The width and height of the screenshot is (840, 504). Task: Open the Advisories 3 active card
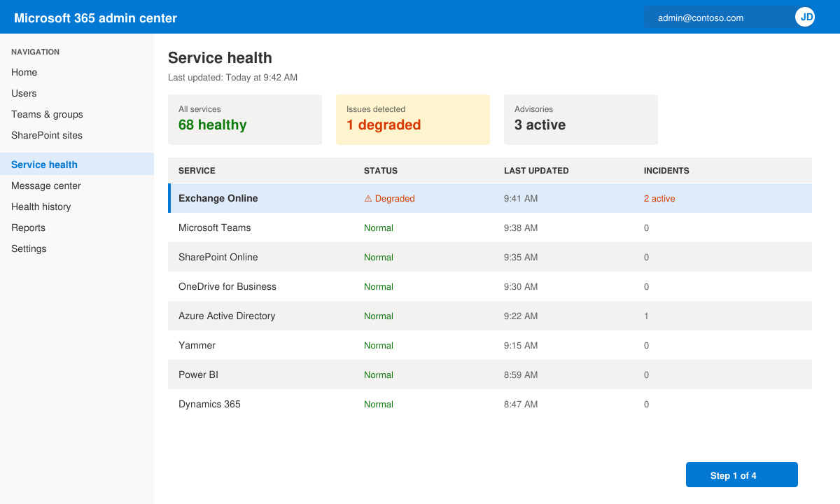(x=581, y=120)
